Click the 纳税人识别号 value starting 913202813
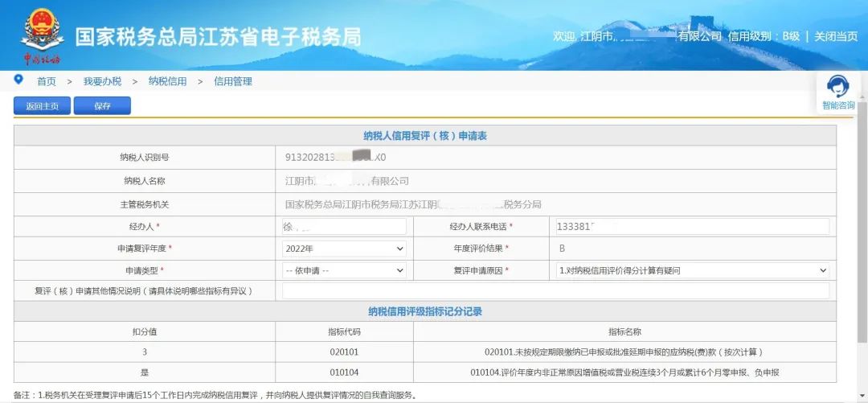Screen dimensions: 868x403 coord(335,158)
